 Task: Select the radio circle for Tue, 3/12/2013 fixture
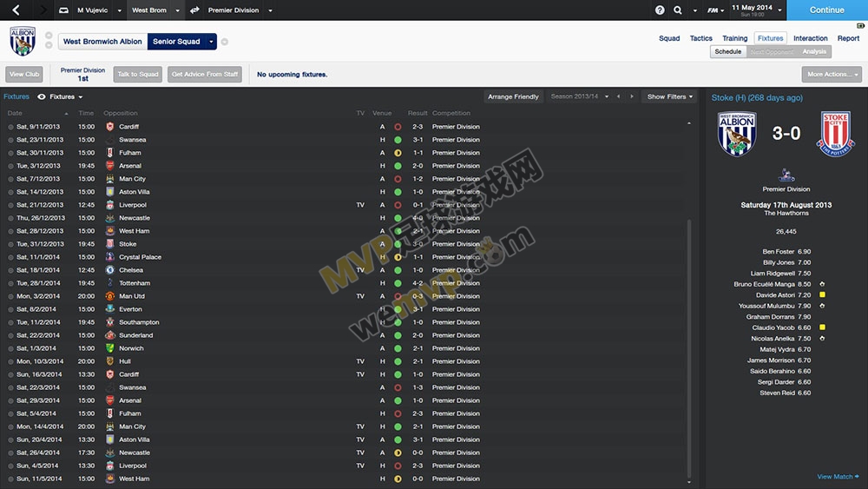pyautogui.click(x=10, y=166)
